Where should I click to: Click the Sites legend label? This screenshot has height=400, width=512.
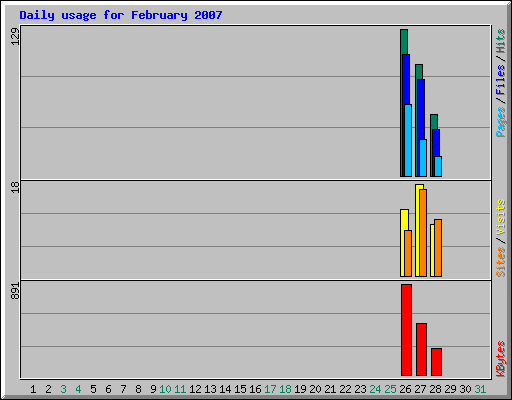coord(500,262)
